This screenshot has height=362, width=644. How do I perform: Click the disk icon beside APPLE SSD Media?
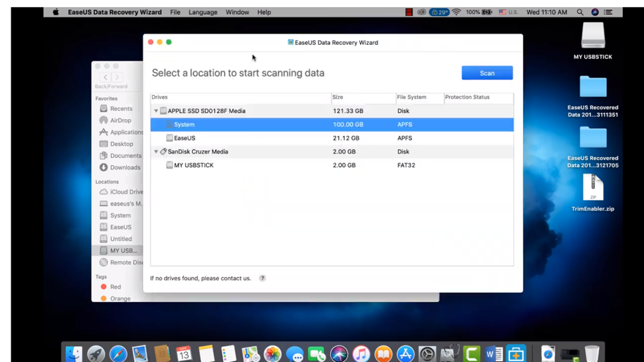(163, 111)
